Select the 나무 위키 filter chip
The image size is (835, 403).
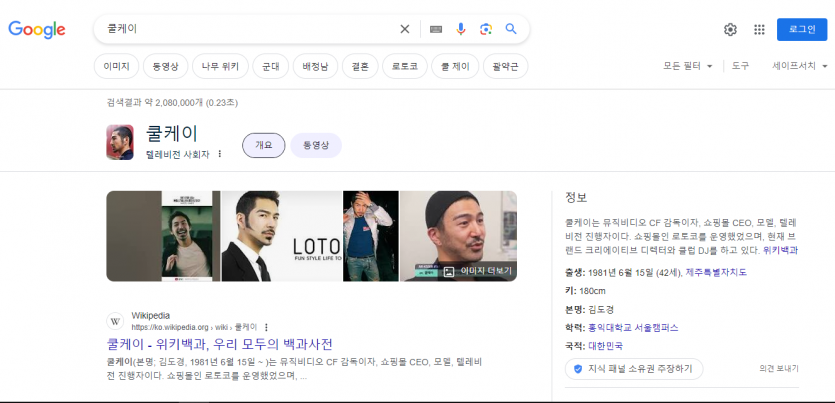[x=220, y=67]
